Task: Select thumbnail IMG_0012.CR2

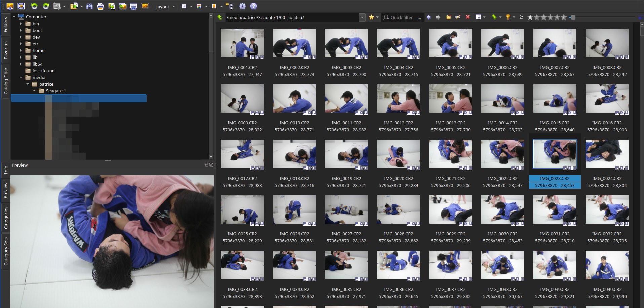Action: click(398, 99)
